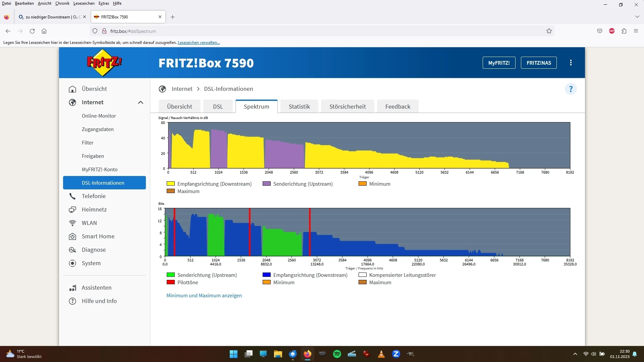Switch to the Störsicherheit tab
The image size is (644, 362).
coord(347,107)
